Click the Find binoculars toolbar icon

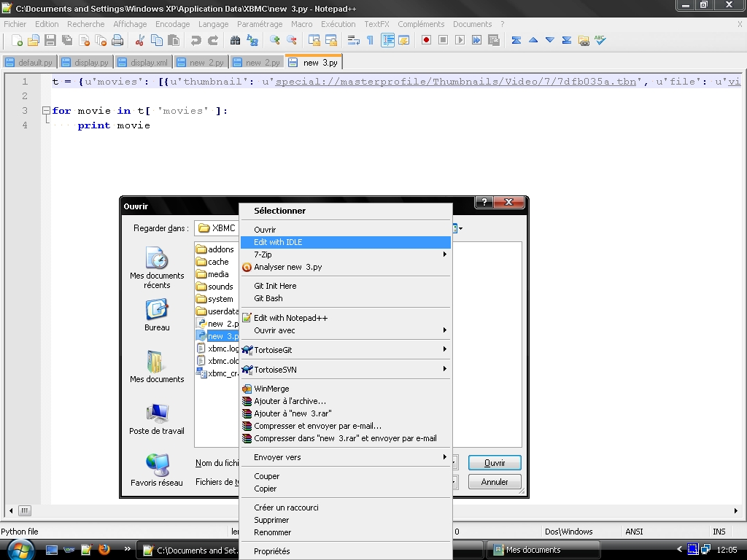pyautogui.click(x=235, y=41)
